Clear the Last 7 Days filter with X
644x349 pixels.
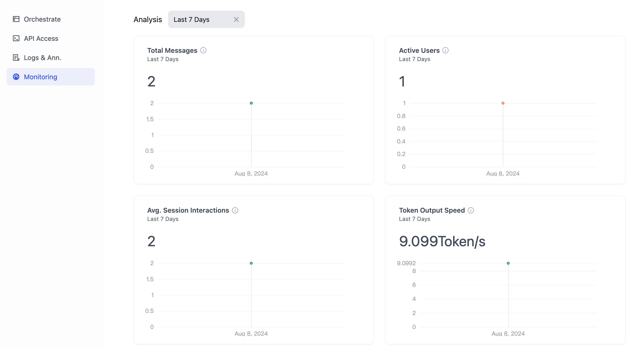(236, 19)
